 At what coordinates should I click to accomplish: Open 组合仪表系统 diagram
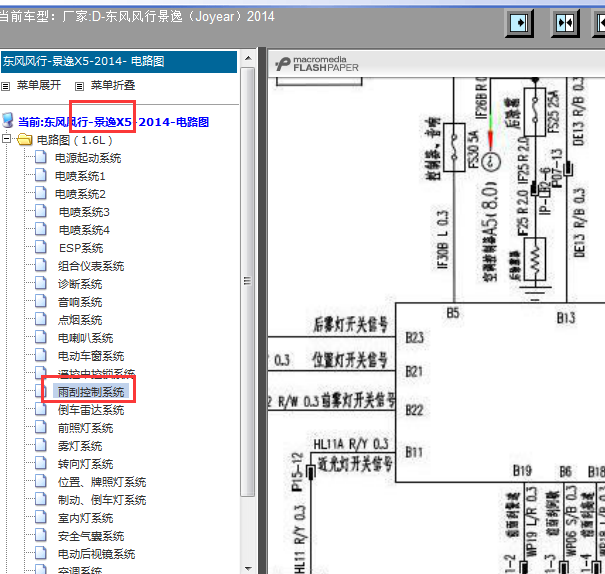click(91, 266)
